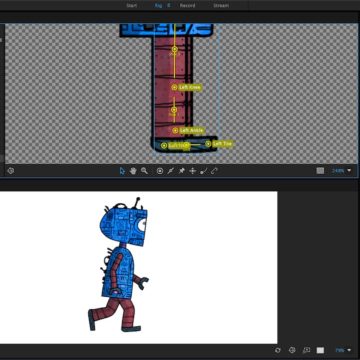Click the refresh scene icon

coord(278,350)
